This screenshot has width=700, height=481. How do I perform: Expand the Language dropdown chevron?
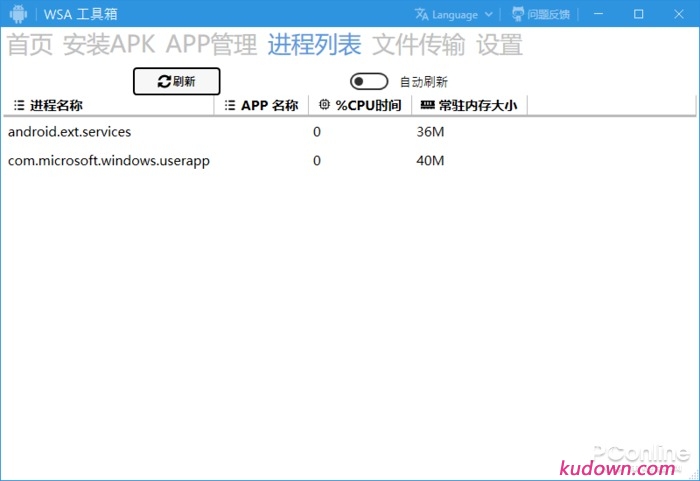[x=489, y=14]
